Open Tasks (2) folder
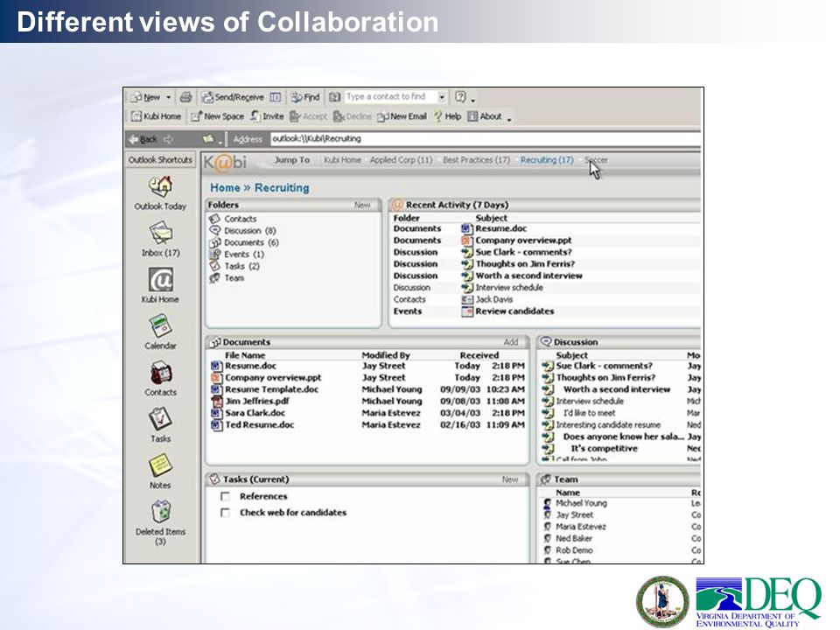Viewport: 840px width, 630px height. 234,266
